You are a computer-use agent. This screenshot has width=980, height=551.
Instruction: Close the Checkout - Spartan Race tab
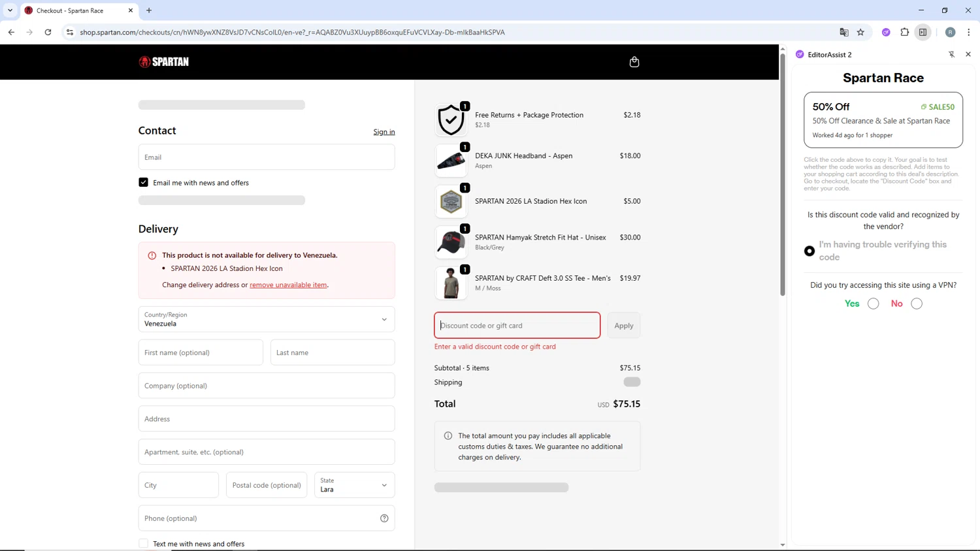(x=130, y=10)
